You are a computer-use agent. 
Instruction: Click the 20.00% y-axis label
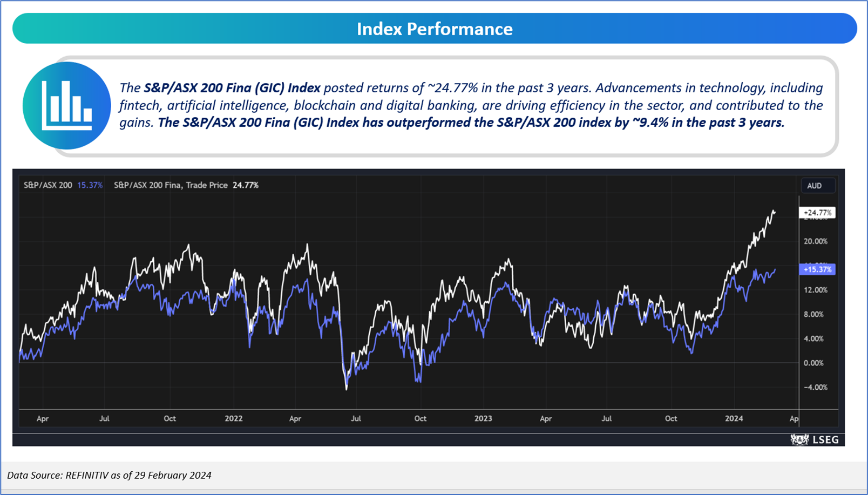815,241
